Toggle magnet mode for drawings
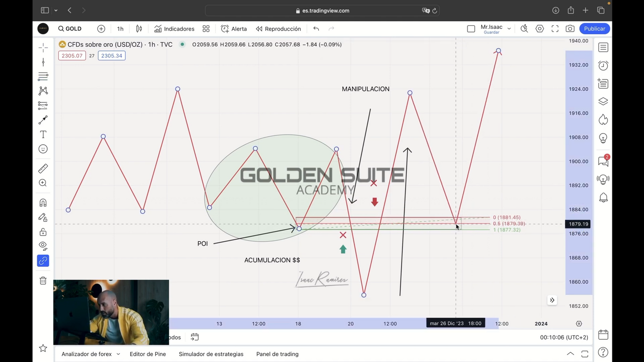The width and height of the screenshot is (644, 362). coord(43,203)
